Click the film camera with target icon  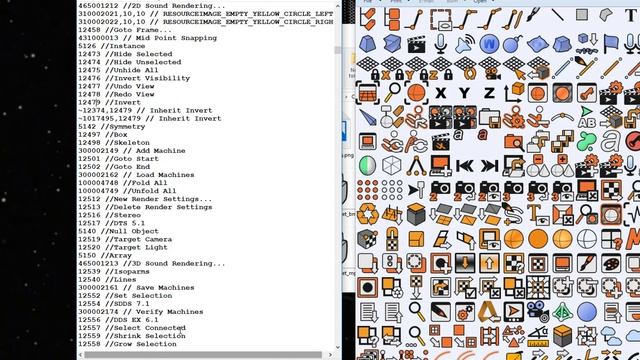coord(538,312)
